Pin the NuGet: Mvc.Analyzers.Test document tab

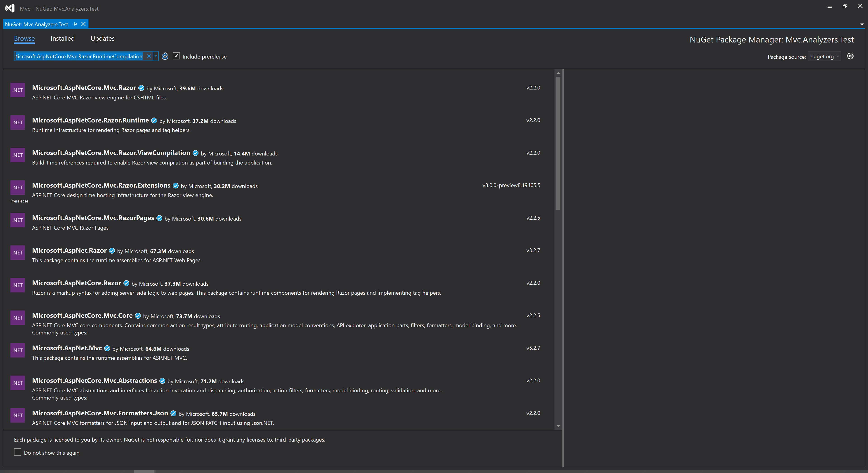[x=75, y=24]
